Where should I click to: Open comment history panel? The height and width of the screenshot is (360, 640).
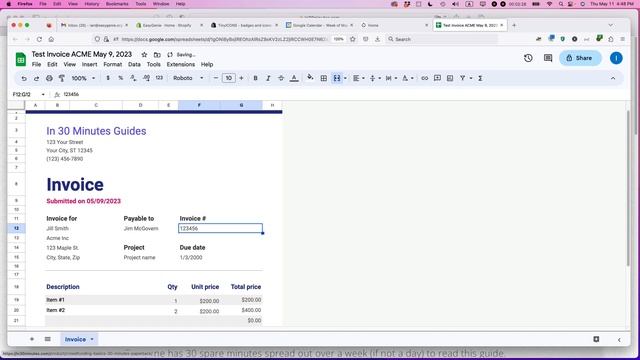click(x=548, y=58)
